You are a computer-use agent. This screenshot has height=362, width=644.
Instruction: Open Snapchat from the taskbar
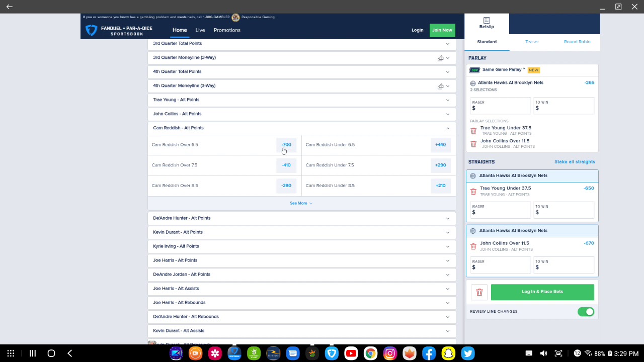(x=448, y=353)
